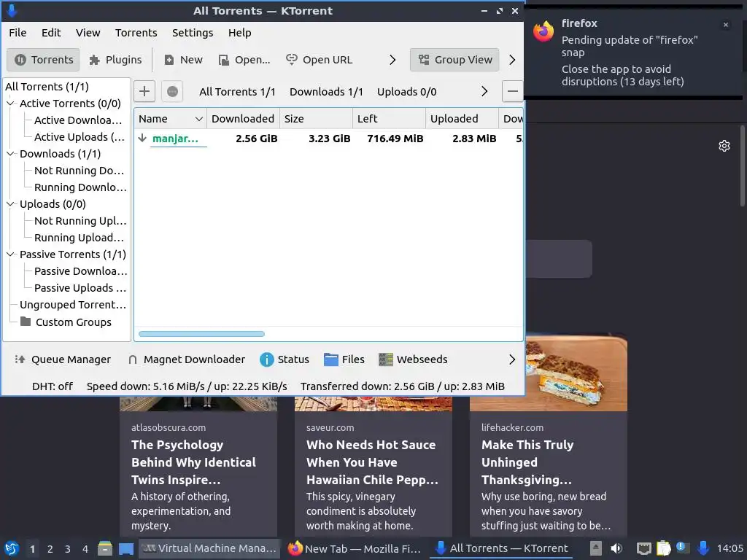Dismiss the firefox snap notification
Image resolution: width=747 pixels, height=560 pixels.
tap(726, 25)
